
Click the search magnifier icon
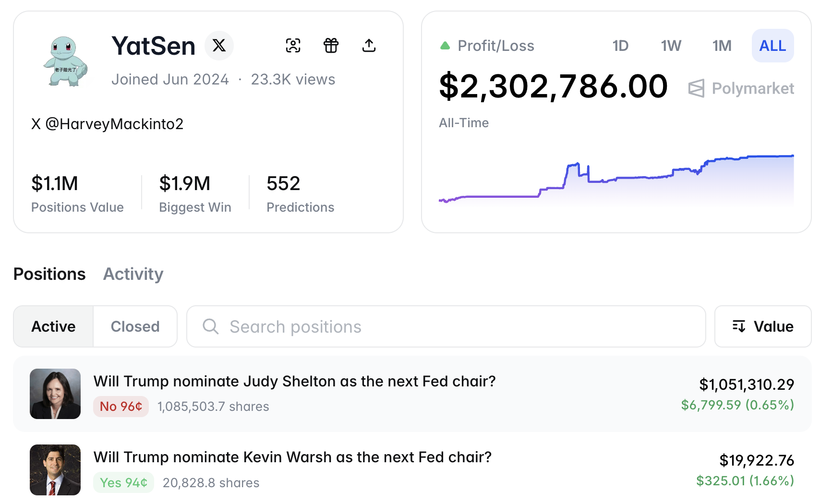tap(210, 326)
